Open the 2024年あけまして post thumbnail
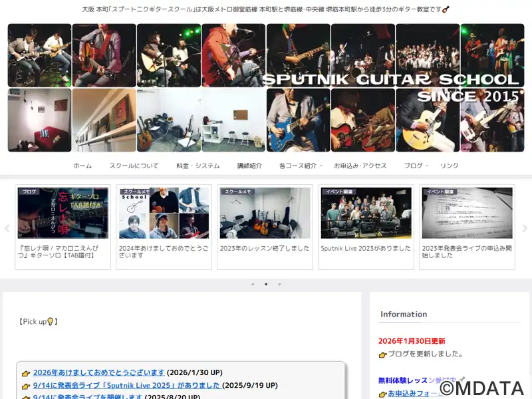This screenshot has width=532, height=399. (x=164, y=213)
